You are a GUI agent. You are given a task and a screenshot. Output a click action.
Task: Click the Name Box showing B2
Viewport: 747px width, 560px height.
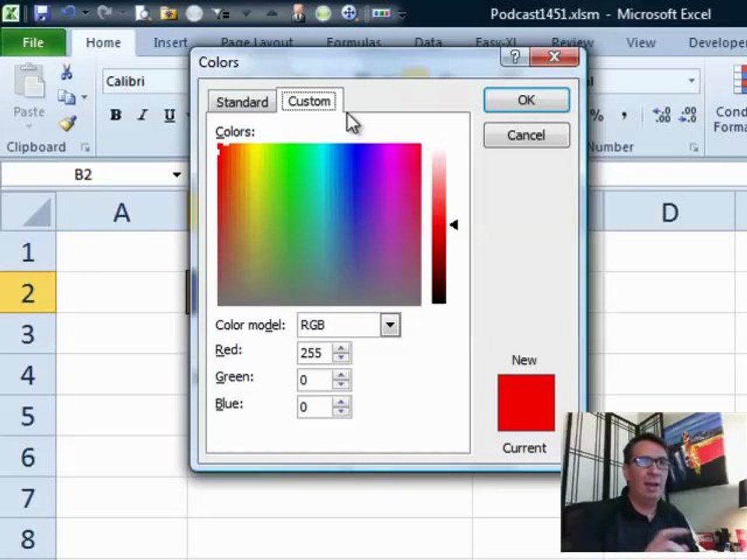point(84,175)
